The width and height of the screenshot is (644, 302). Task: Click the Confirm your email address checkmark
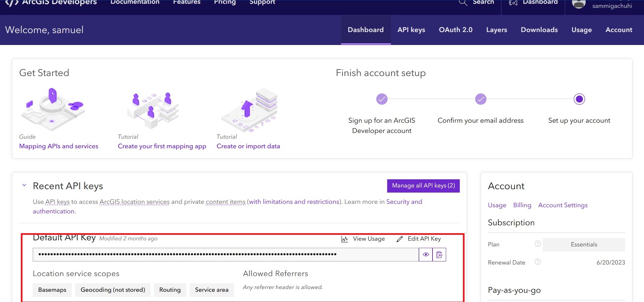click(481, 99)
